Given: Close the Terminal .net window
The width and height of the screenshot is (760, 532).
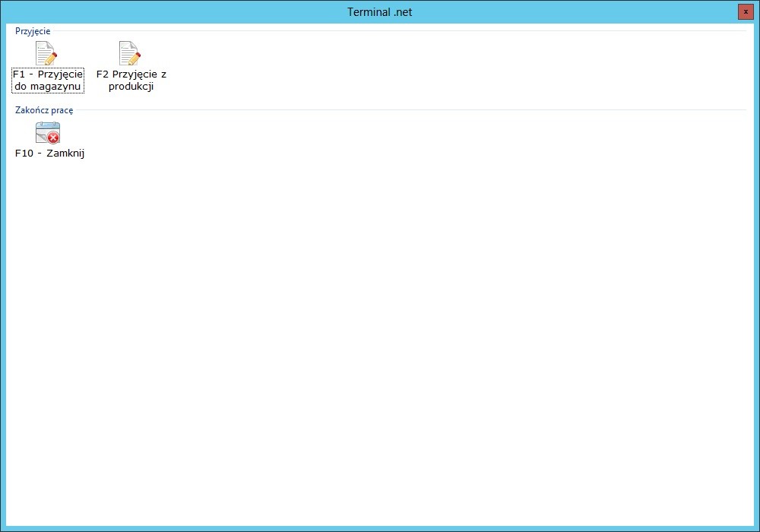Looking at the screenshot, I should 745,12.
